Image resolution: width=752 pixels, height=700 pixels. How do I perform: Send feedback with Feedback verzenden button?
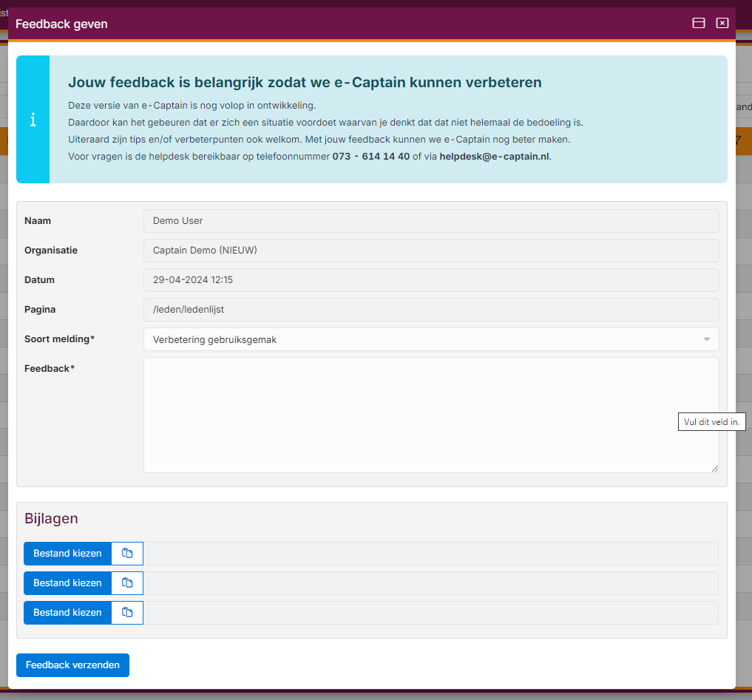tap(73, 665)
